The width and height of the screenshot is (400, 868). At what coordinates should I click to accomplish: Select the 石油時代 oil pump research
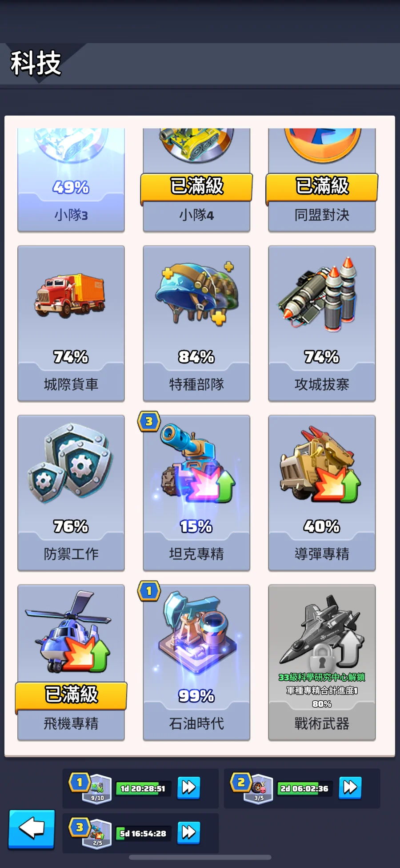coord(196,662)
